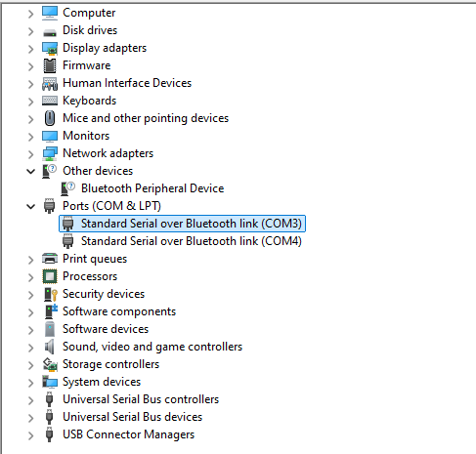The image size is (476, 454).
Task: Select the Bluetooth Peripheral Device entry
Action: point(152,188)
